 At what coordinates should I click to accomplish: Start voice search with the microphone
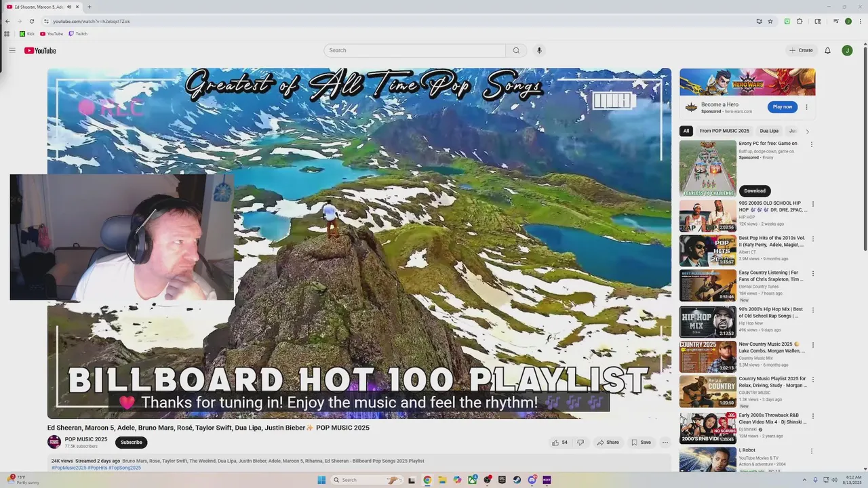click(539, 50)
